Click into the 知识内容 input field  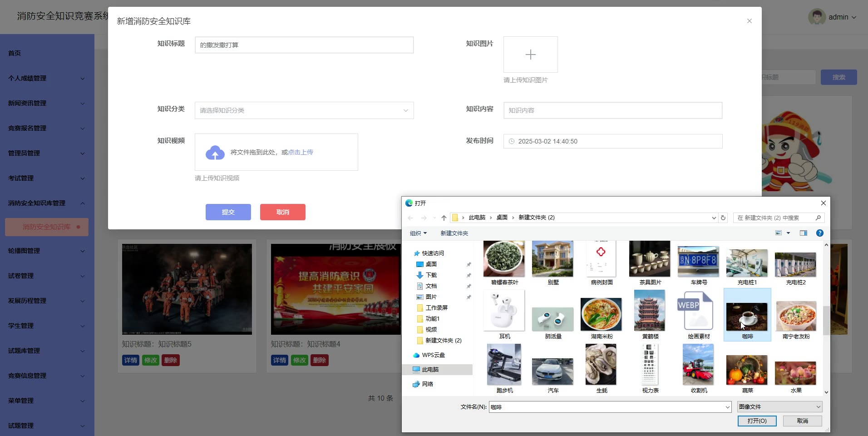tap(612, 110)
